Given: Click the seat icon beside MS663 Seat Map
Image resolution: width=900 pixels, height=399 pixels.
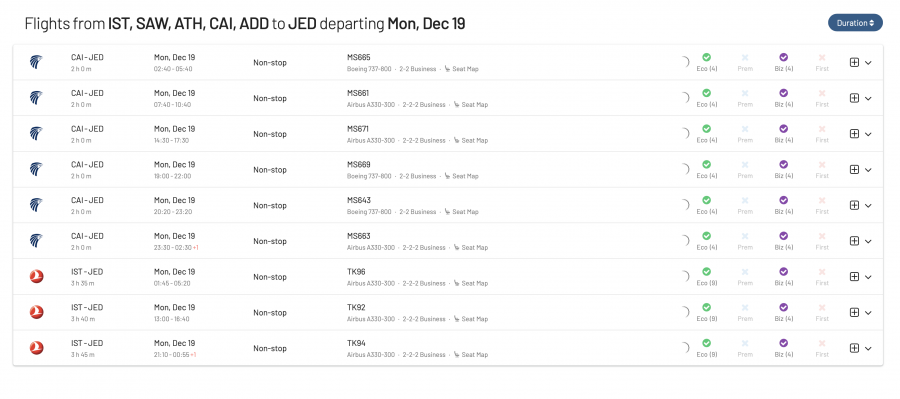Looking at the screenshot, I should click(x=456, y=247).
